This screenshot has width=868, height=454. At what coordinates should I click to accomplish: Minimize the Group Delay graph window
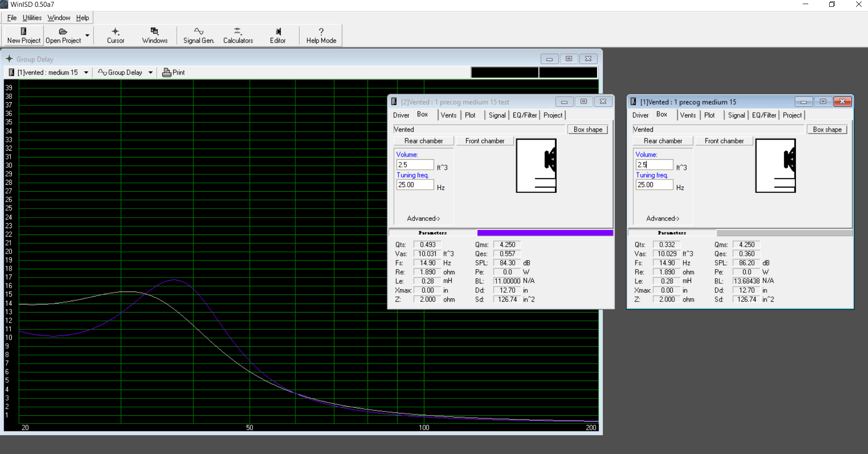[549, 59]
